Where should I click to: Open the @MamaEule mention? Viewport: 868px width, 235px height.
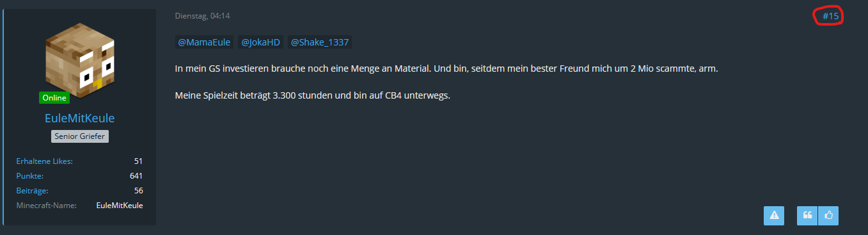204,42
